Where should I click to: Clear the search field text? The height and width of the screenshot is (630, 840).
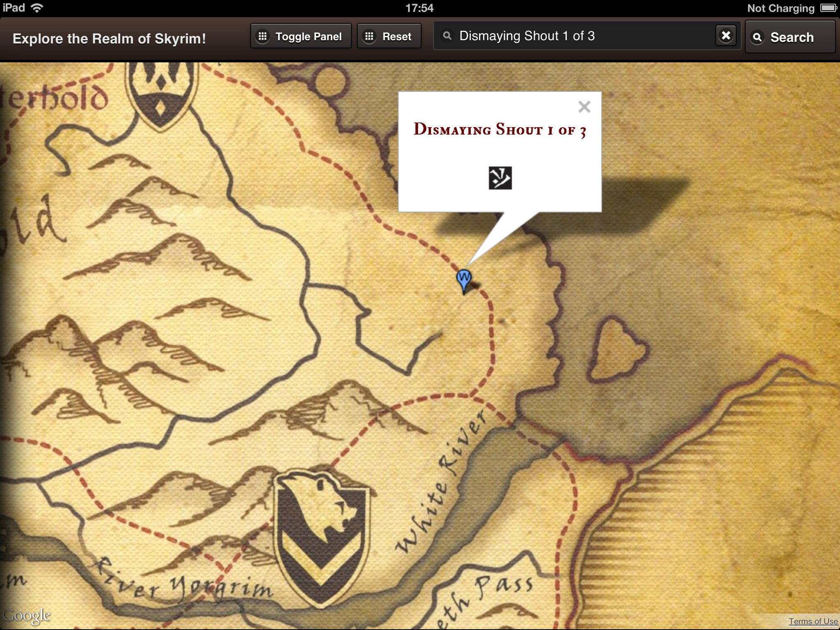pyautogui.click(x=726, y=36)
